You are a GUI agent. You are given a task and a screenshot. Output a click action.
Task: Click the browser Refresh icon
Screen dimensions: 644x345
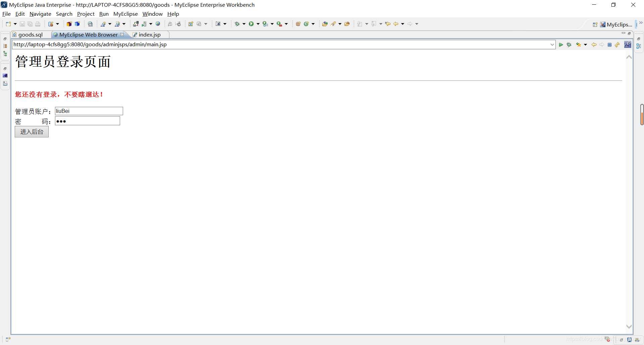pyautogui.click(x=617, y=45)
